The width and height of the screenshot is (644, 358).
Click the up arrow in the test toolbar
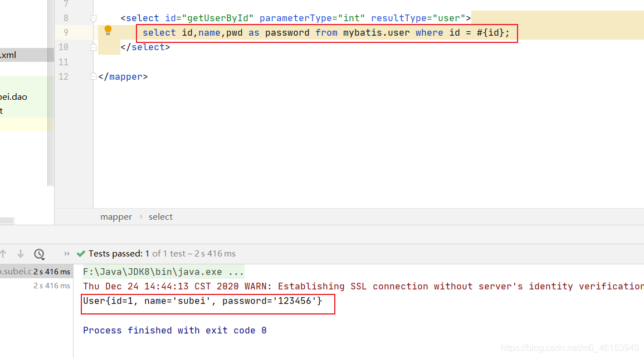(3, 254)
